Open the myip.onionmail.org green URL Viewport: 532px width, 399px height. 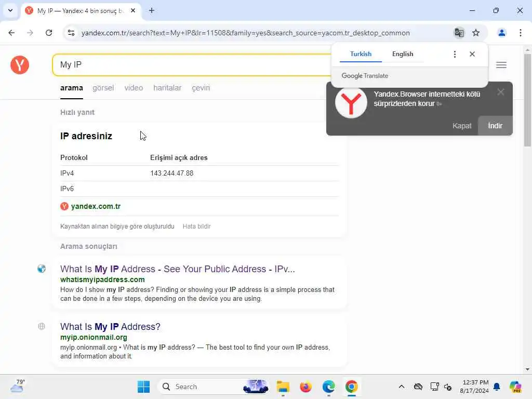click(94, 337)
